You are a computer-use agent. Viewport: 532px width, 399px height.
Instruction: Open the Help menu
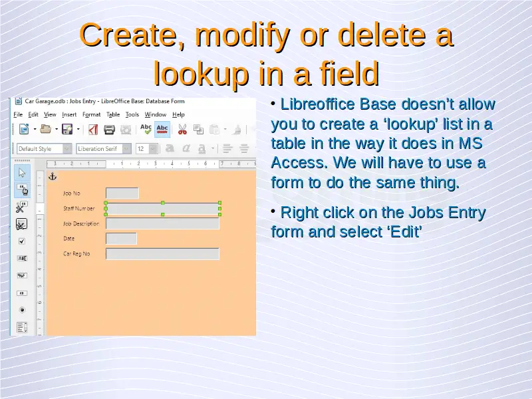pyautogui.click(x=178, y=114)
